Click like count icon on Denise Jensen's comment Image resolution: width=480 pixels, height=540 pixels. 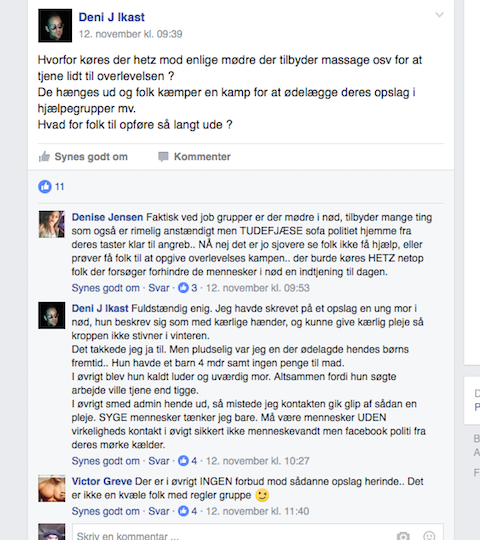tap(183, 288)
